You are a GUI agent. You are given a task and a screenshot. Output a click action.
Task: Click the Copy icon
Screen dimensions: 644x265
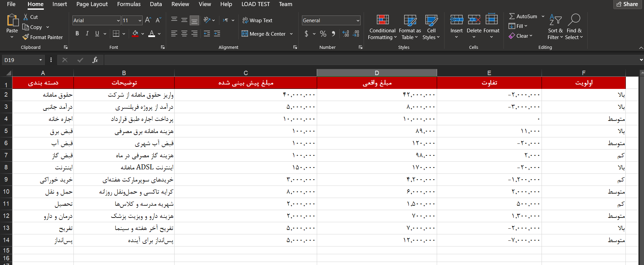coord(26,27)
